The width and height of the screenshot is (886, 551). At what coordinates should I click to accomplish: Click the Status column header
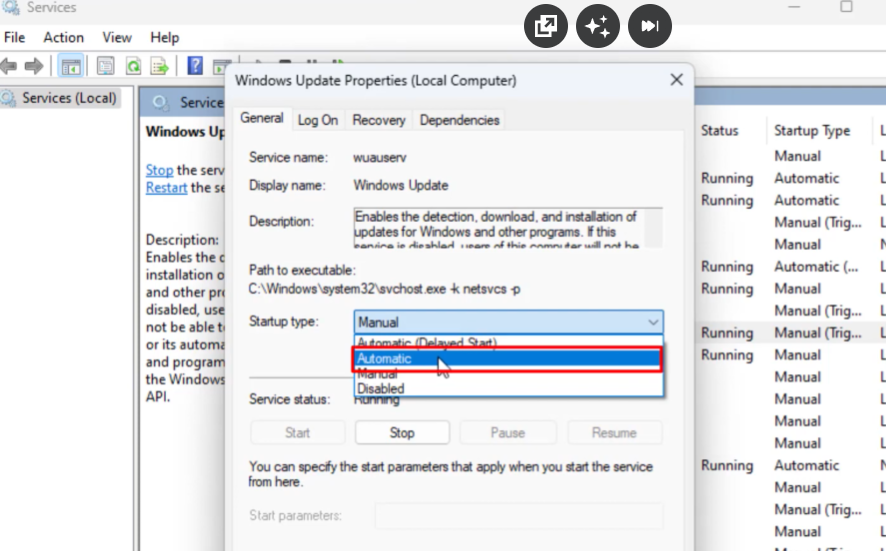click(720, 131)
